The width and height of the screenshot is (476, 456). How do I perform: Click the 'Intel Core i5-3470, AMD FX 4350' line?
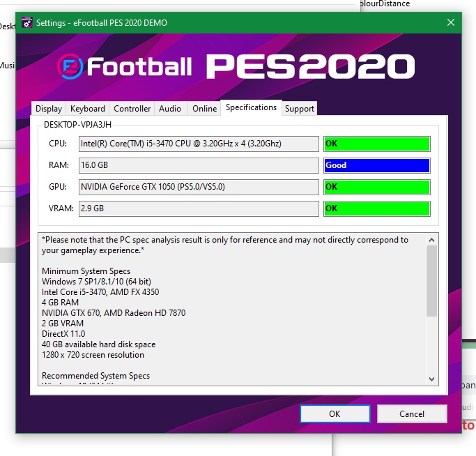click(100, 292)
